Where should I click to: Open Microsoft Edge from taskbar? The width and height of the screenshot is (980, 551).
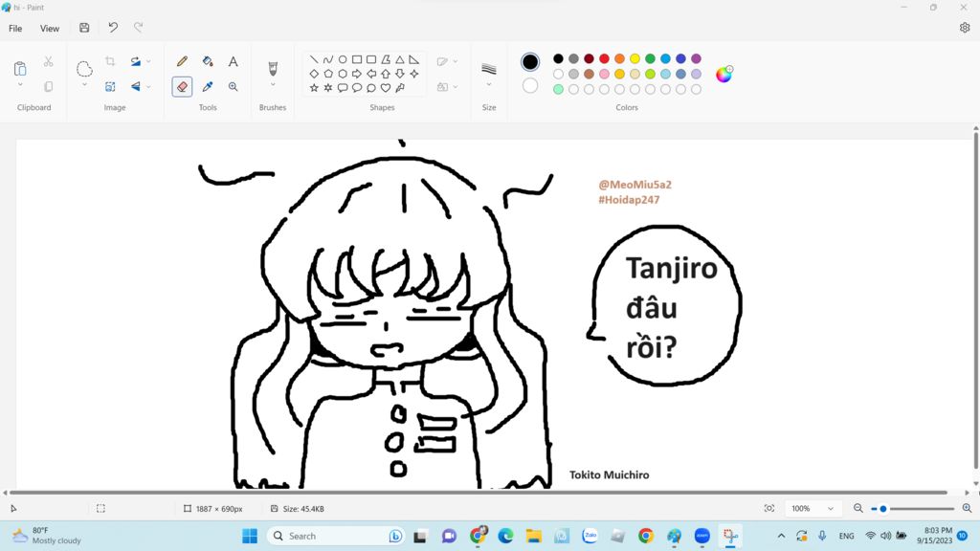click(x=505, y=536)
